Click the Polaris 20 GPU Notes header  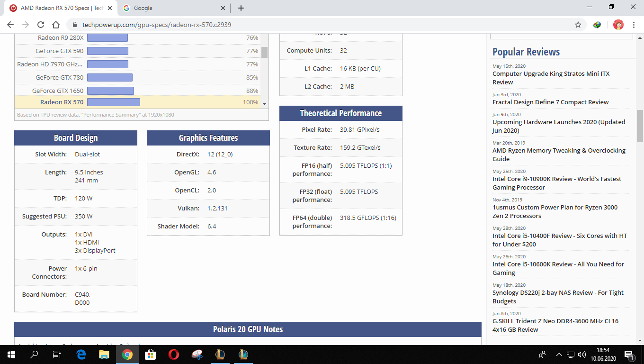tap(248, 329)
